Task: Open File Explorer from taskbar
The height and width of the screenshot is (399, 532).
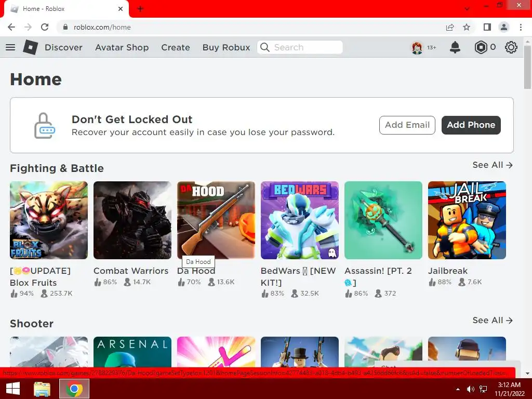Action: (42, 389)
